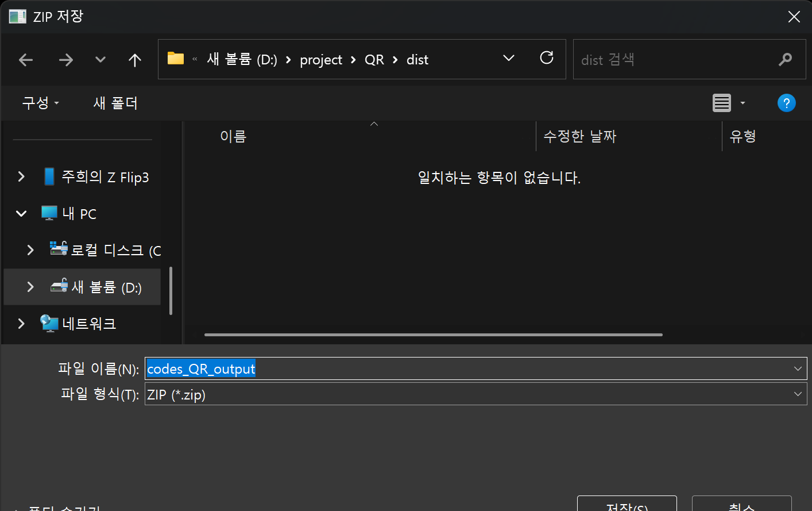Sort files by 수정한 날짜 column

point(579,136)
